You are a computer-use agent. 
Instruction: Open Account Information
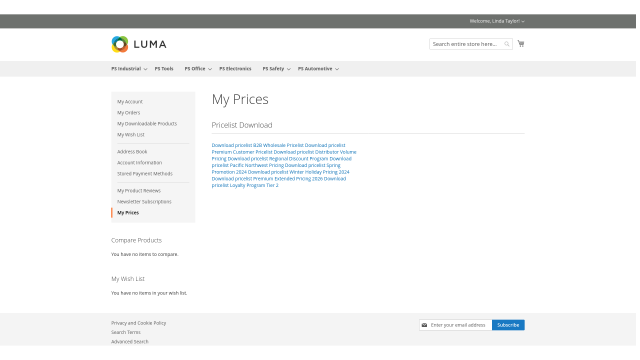coord(139,163)
